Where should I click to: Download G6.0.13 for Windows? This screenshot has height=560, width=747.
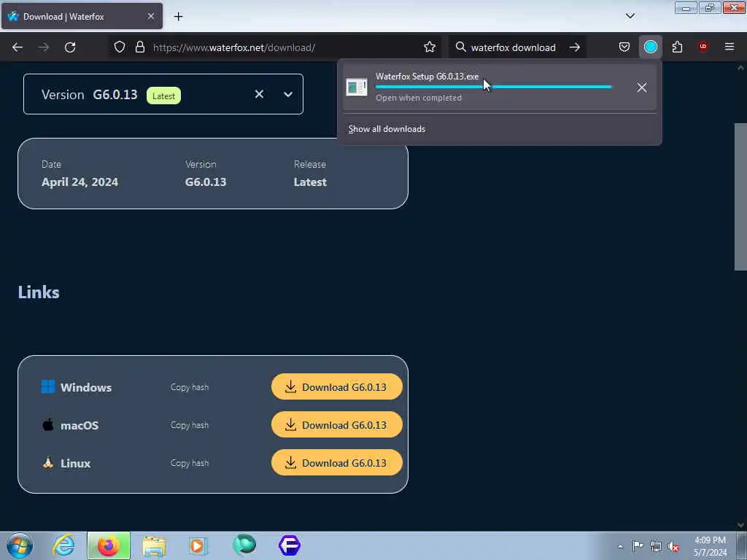[x=337, y=386]
